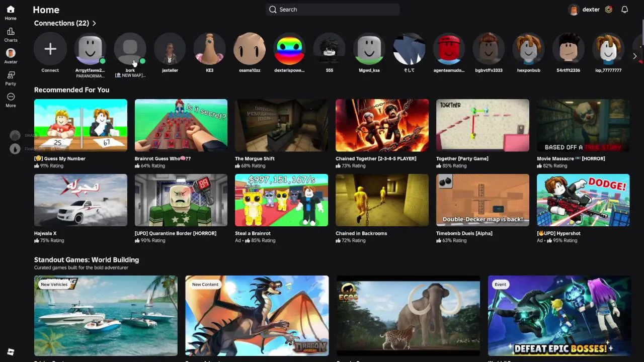
Task: Click Hajwala X title text
Action: 45,233
